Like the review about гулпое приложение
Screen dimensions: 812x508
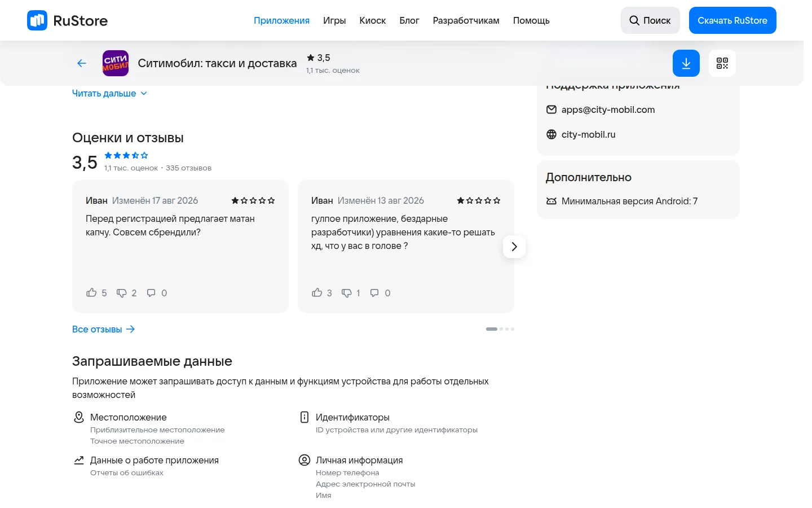317,292
